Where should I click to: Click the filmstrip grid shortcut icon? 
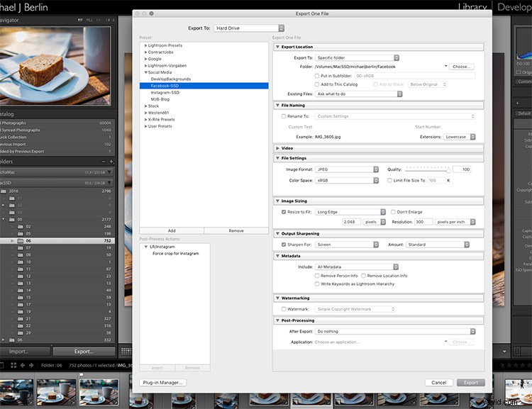(13, 365)
